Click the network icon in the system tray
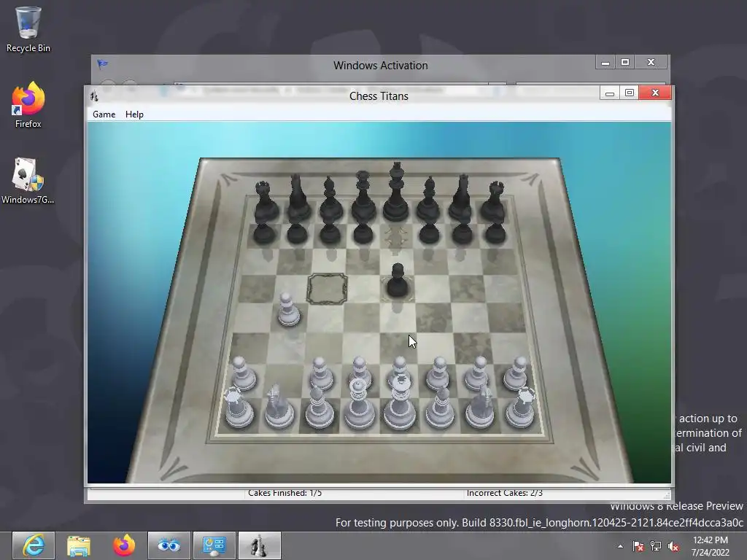747x560 pixels. (x=656, y=546)
